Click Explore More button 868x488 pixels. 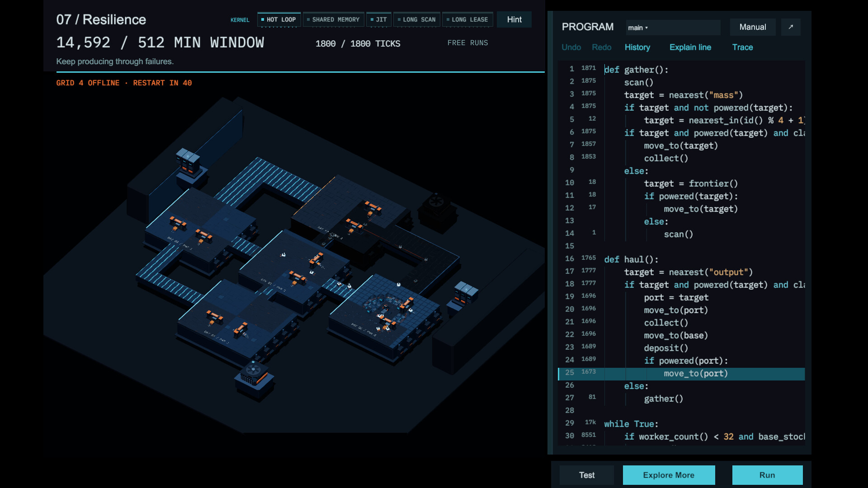click(x=669, y=475)
